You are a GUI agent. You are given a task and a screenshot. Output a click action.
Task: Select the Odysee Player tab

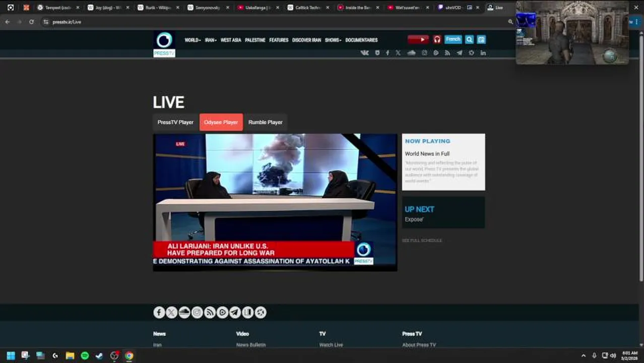point(221,122)
